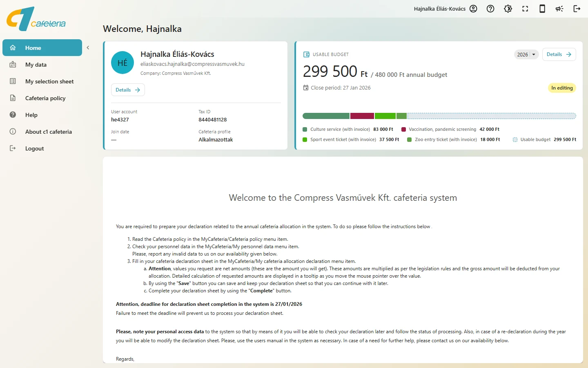Click the calendar icon beside Close period
Screen dimensions: 588x368
pyautogui.click(x=306, y=88)
